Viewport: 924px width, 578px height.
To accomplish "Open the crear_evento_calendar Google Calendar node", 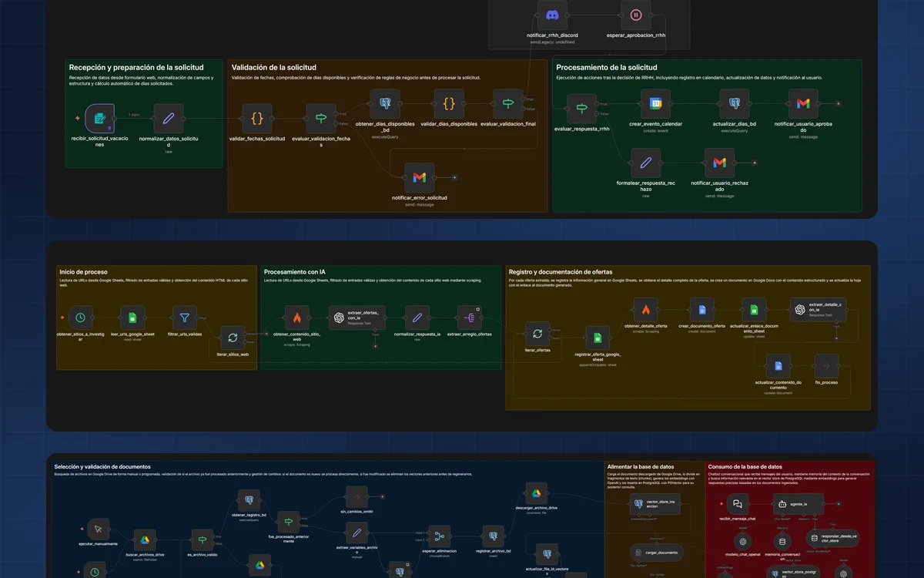I will (655, 103).
